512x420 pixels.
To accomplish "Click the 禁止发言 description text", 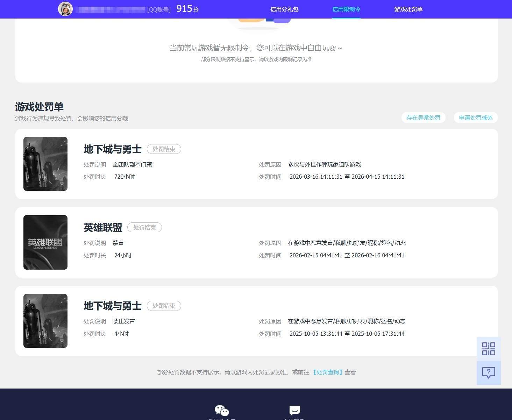I will point(124,321).
